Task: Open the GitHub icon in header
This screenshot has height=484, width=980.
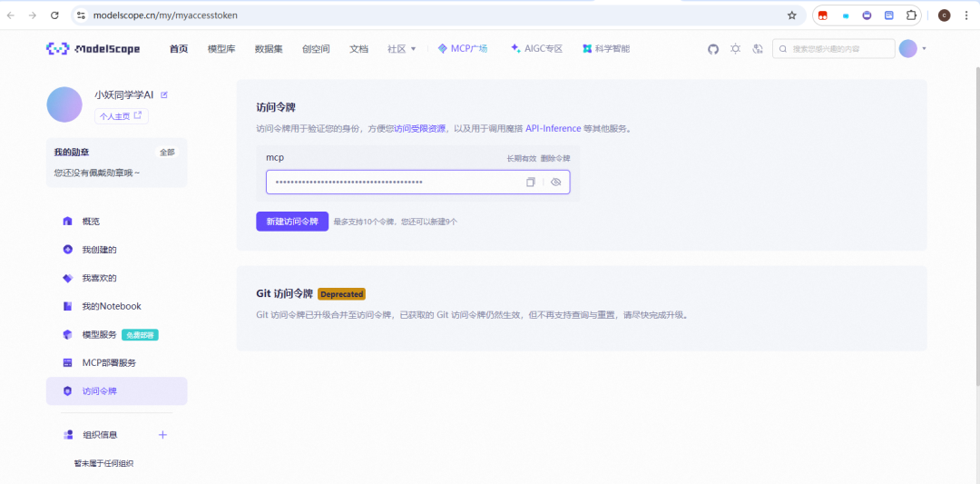Action: tap(713, 49)
